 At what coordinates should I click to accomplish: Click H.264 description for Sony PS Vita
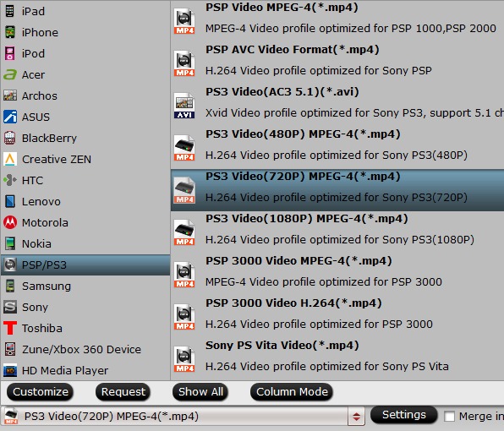pos(327,367)
